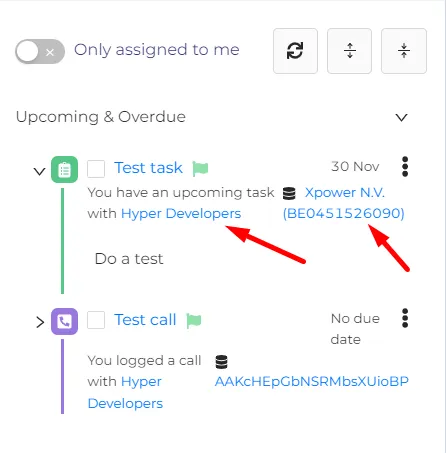Toggle the Only assigned to me switch
446x453 pixels.
click(x=40, y=52)
